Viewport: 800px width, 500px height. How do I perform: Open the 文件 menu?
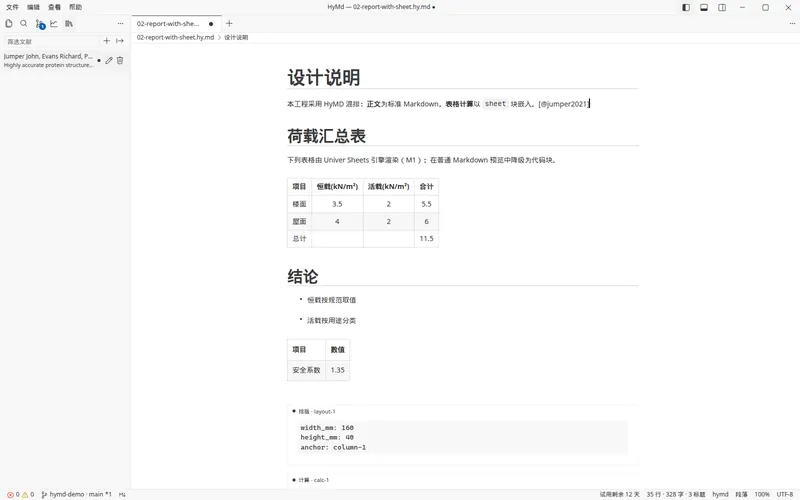[12, 7]
